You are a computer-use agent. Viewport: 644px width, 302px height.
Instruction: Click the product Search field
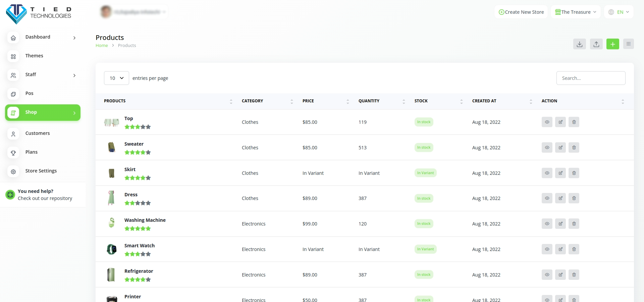click(591, 78)
